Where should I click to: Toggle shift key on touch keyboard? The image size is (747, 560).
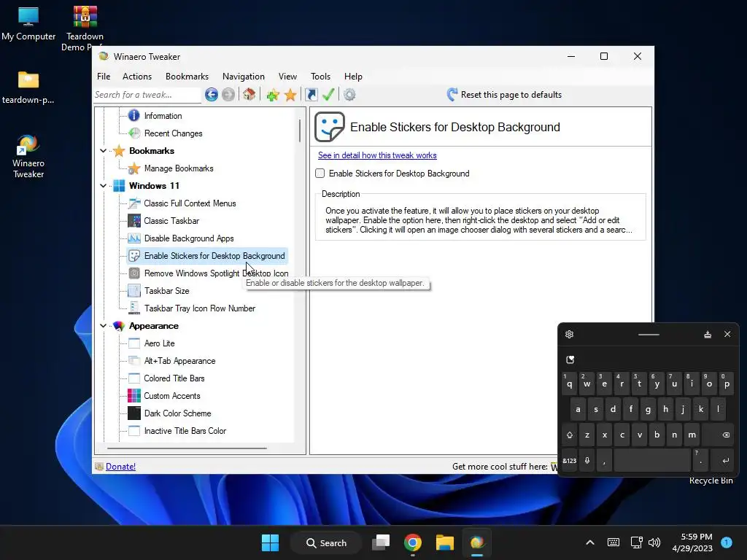point(569,435)
